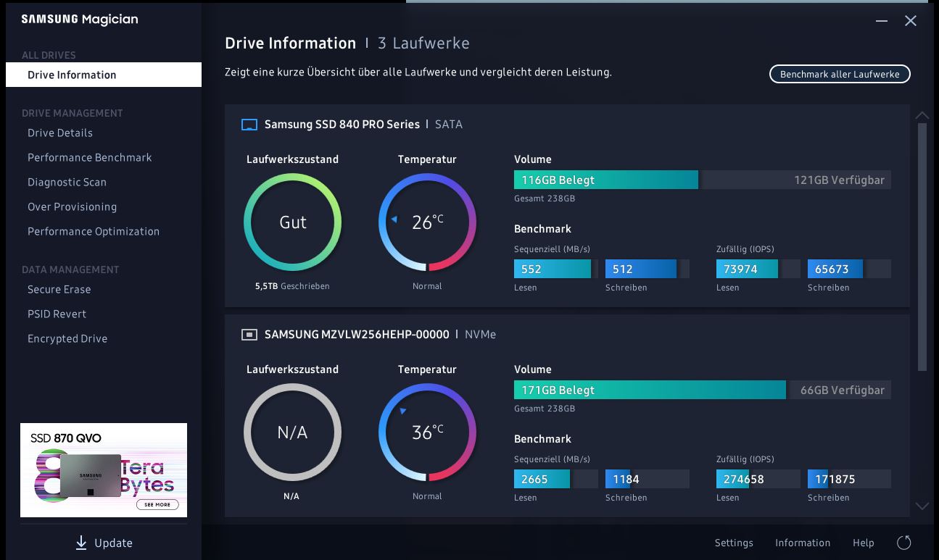The height and width of the screenshot is (560, 939).
Task: Click the Update download arrow icon
Action: click(81, 543)
